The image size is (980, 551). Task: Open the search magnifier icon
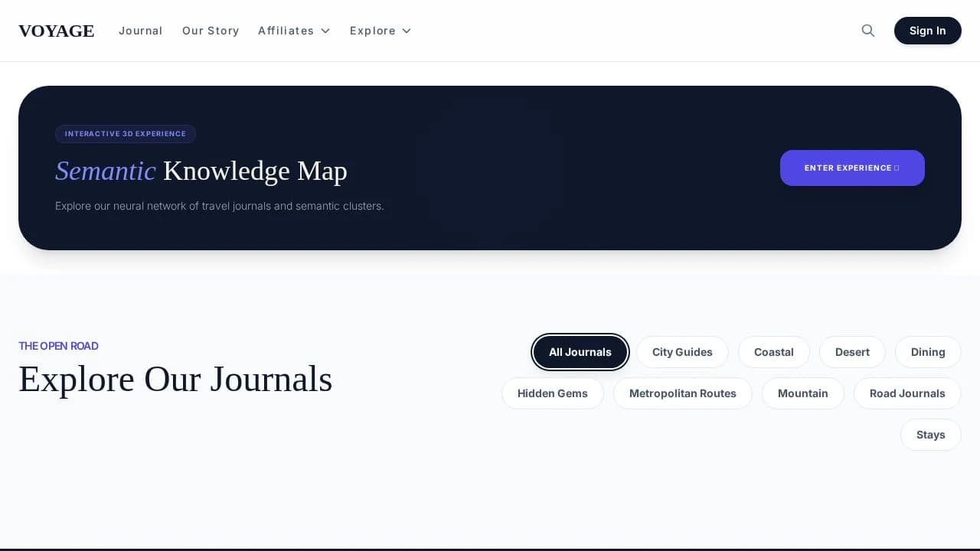coord(867,31)
